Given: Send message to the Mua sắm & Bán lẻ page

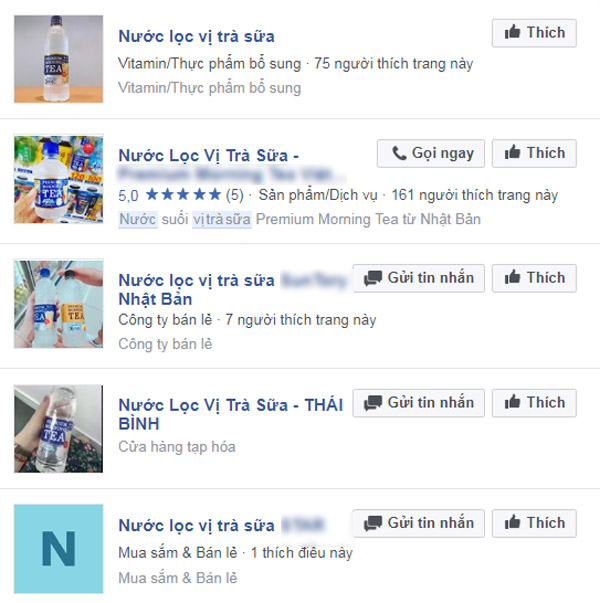Looking at the screenshot, I should (x=418, y=523).
